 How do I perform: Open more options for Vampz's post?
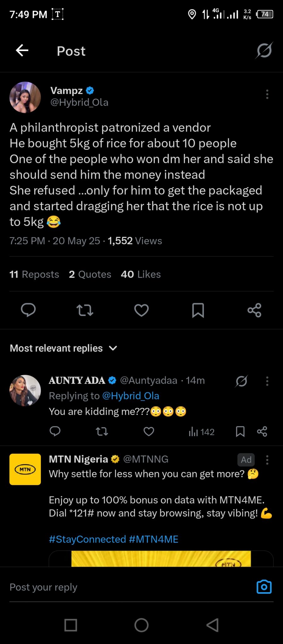(x=267, y=94)
